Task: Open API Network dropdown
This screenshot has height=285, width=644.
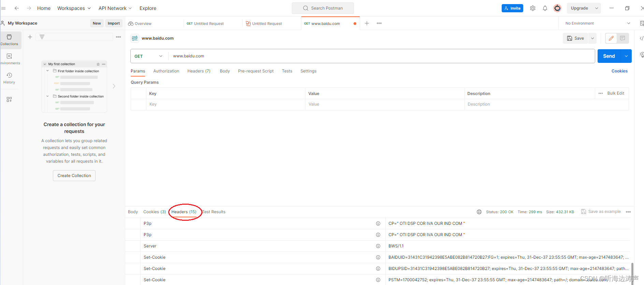Action: (x=115, y=8)
